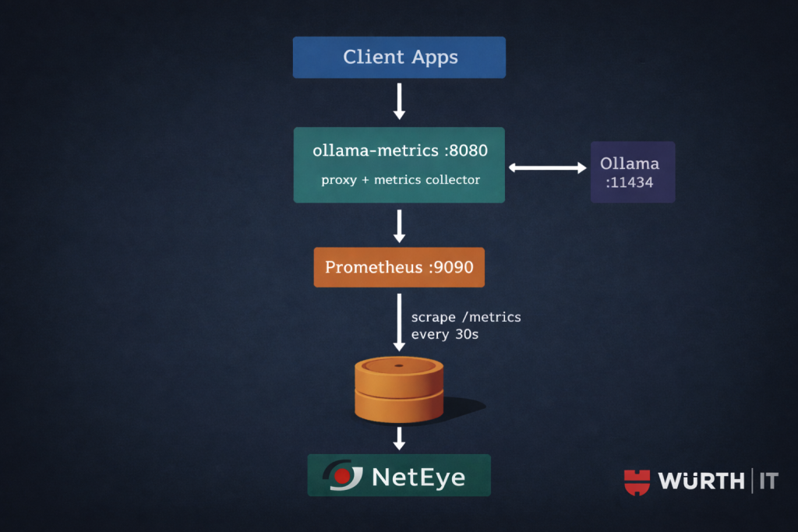The height and width of the screenshot is (532, 798).
Task: Select the Ollama word in purple box
Action: click(x=630, y=164)
